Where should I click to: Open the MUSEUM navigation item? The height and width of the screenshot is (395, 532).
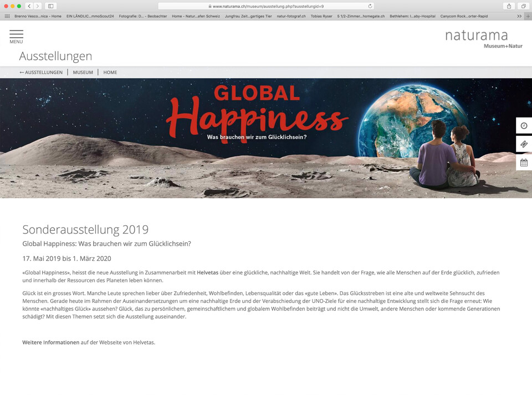tap(83, 72)
